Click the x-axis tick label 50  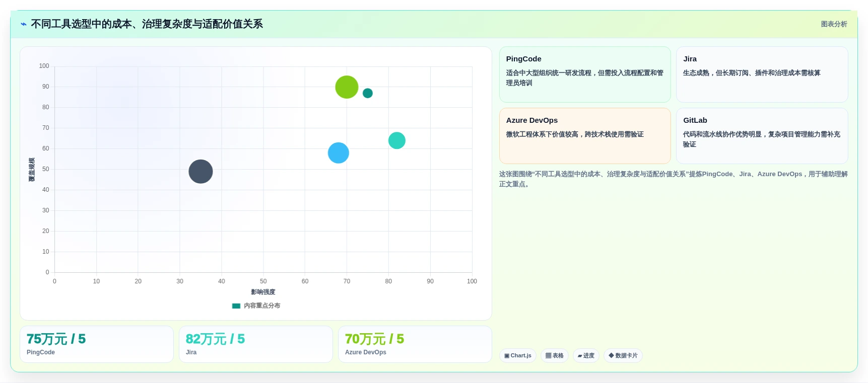click(263, 281)
